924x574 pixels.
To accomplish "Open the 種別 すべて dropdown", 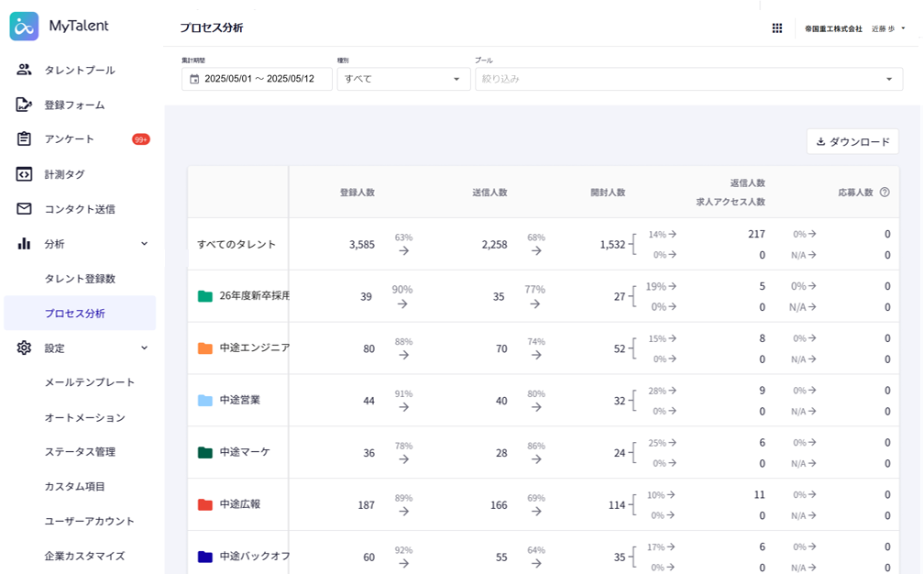I will (x=403, y=79).
